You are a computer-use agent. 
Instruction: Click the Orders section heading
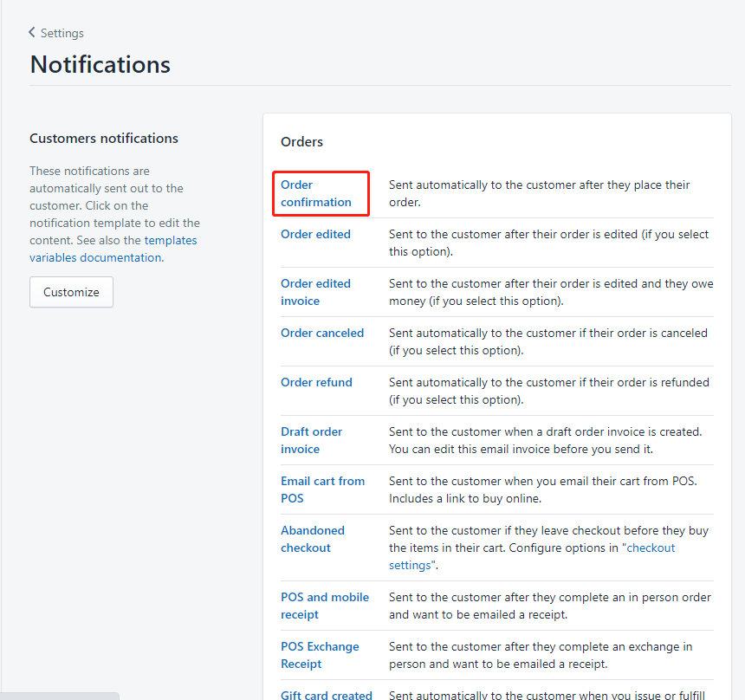click(301, 141)
